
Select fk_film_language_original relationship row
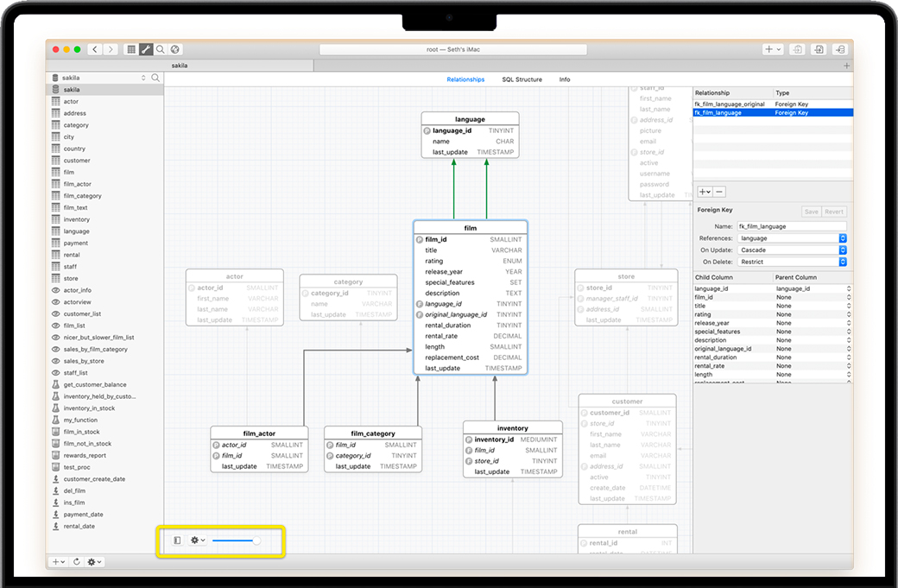pos(730,104)
